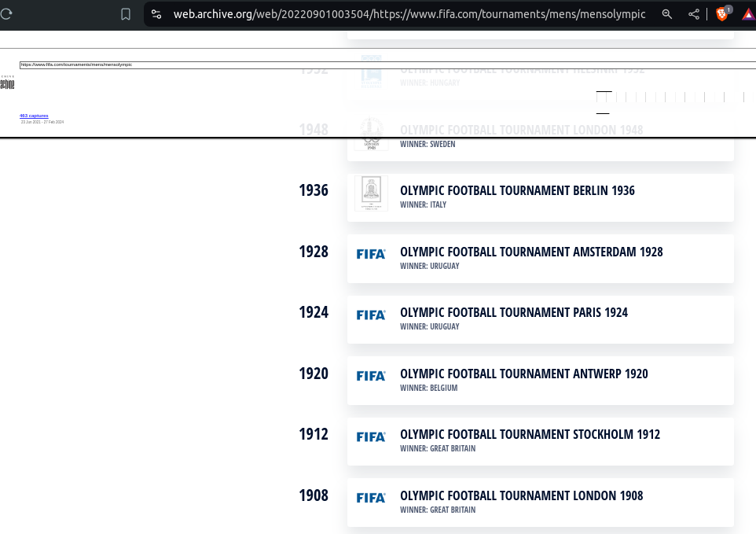Select the "1908" year label
756x534 pixels.
point(314,496)
